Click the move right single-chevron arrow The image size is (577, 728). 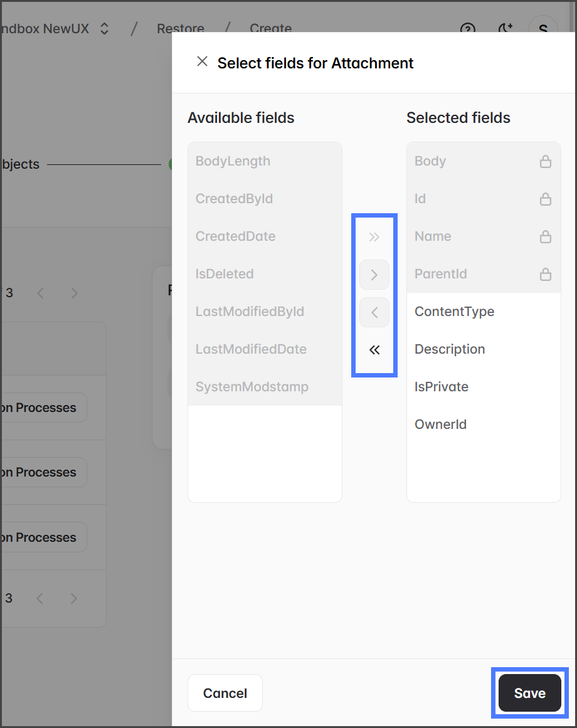click(x=374, y=275)
